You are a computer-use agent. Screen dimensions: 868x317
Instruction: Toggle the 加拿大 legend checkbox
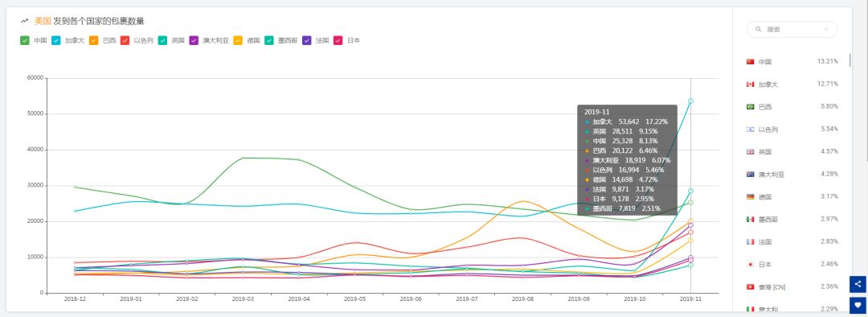click(x=56, y=40)
